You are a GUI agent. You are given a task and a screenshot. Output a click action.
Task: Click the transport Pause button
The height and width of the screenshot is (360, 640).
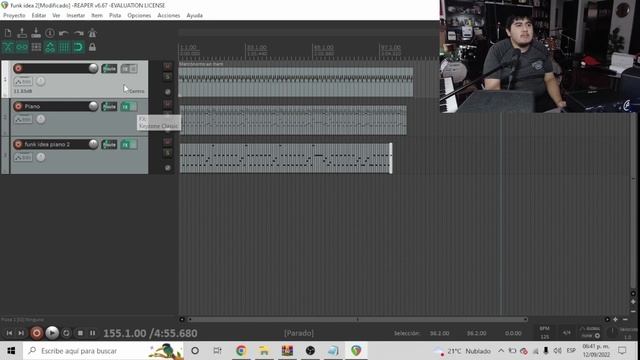[93, 333]
